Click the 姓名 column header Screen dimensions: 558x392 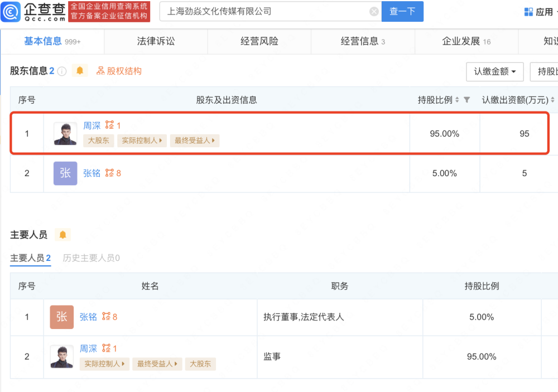150,286
